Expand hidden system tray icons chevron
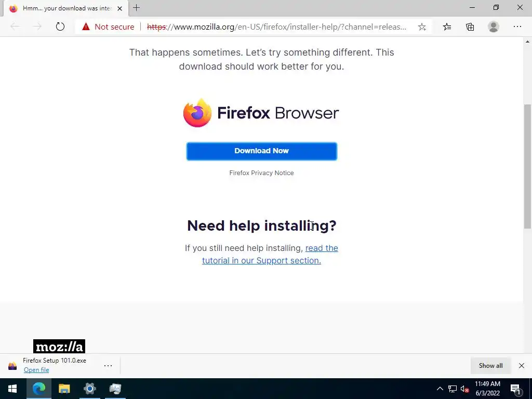 point(440,389)
